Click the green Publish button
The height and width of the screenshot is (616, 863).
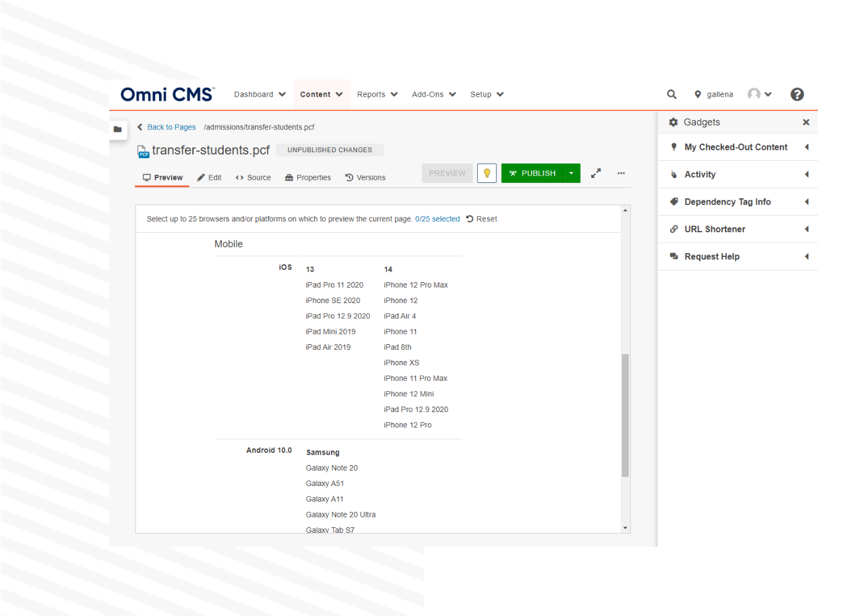point(533,173)
